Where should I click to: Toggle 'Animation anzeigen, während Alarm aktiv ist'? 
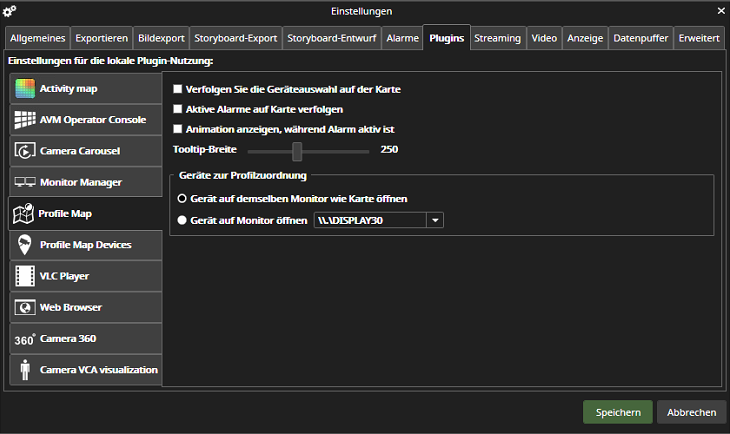(177, 129)
